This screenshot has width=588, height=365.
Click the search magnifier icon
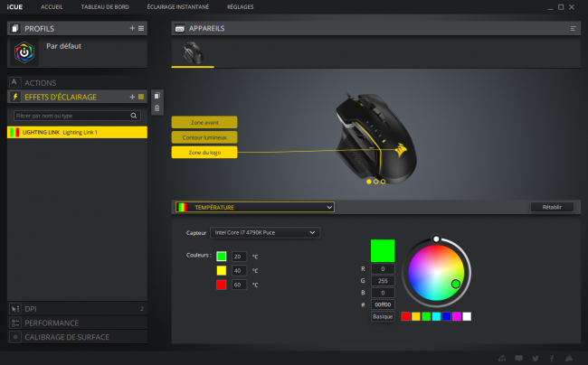tap(134, 116)
